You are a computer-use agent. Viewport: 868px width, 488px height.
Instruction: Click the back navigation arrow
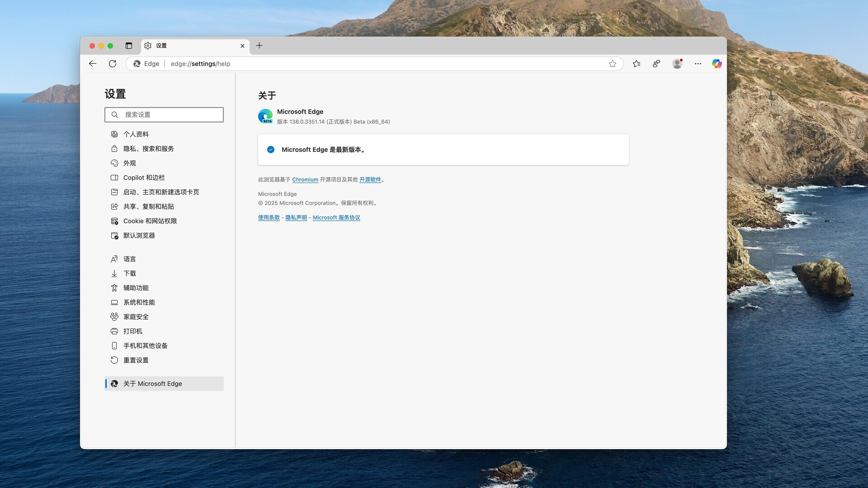coord(93,64)
